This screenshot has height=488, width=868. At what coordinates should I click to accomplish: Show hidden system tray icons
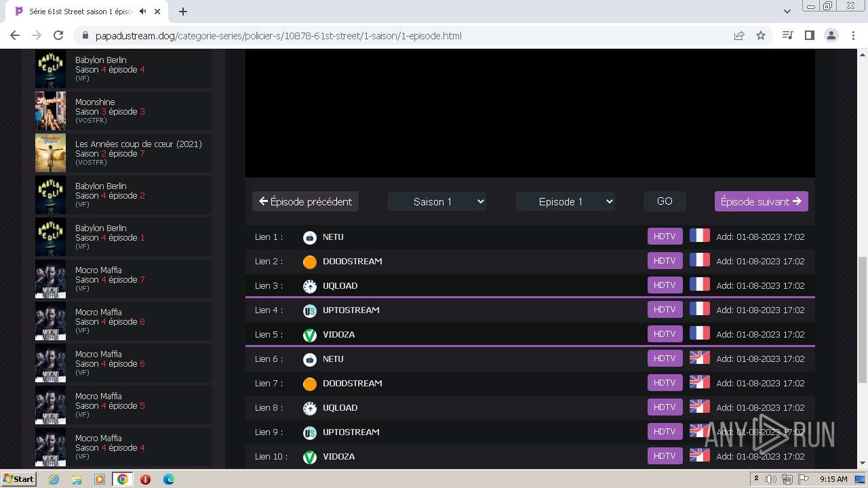click(x=756, y=479)
